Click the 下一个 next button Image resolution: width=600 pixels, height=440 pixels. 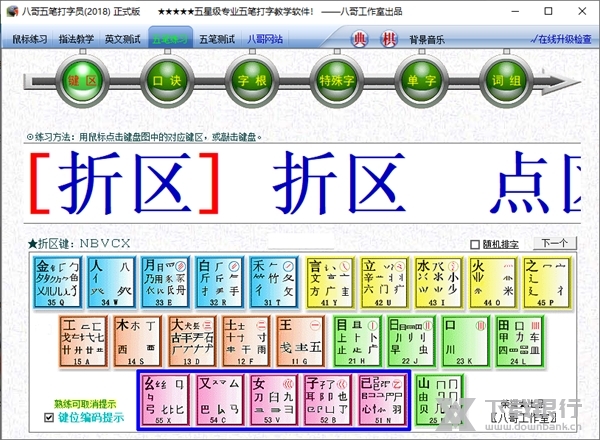pyautogui.click(x=555, y=243)
